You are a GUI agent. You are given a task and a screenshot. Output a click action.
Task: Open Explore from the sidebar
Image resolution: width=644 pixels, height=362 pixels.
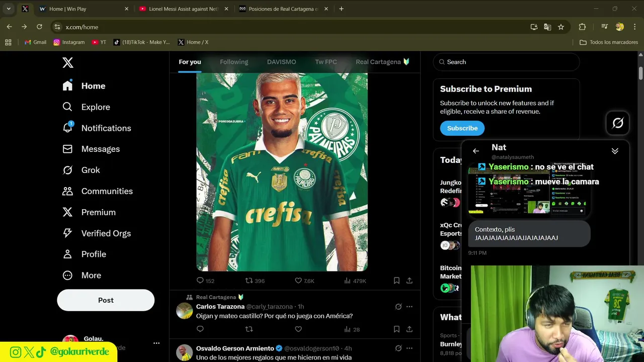point(86,107)
